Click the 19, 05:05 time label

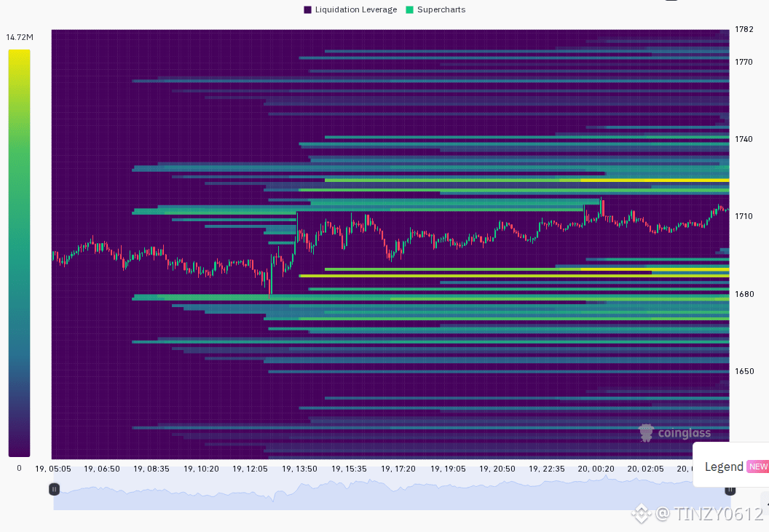(53, 469)
